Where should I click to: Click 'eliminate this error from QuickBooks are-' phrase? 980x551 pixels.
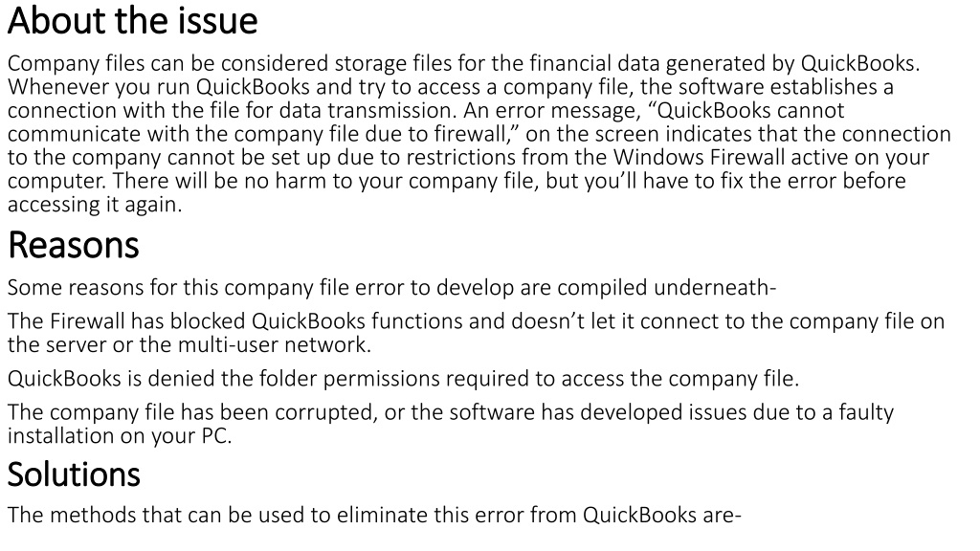(x=540, y=516)
